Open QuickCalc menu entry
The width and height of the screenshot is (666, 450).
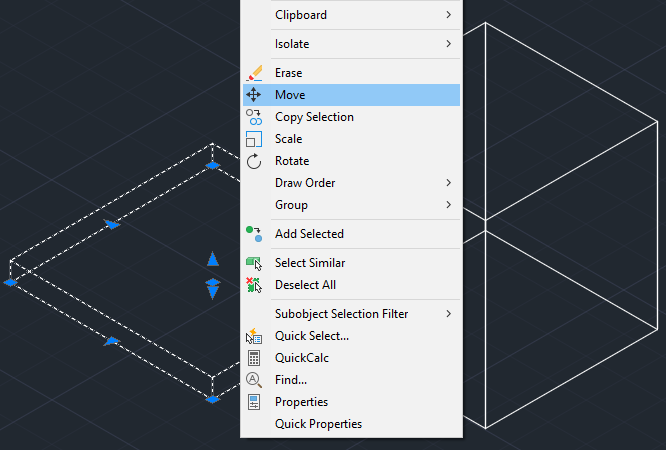(351, 358)
